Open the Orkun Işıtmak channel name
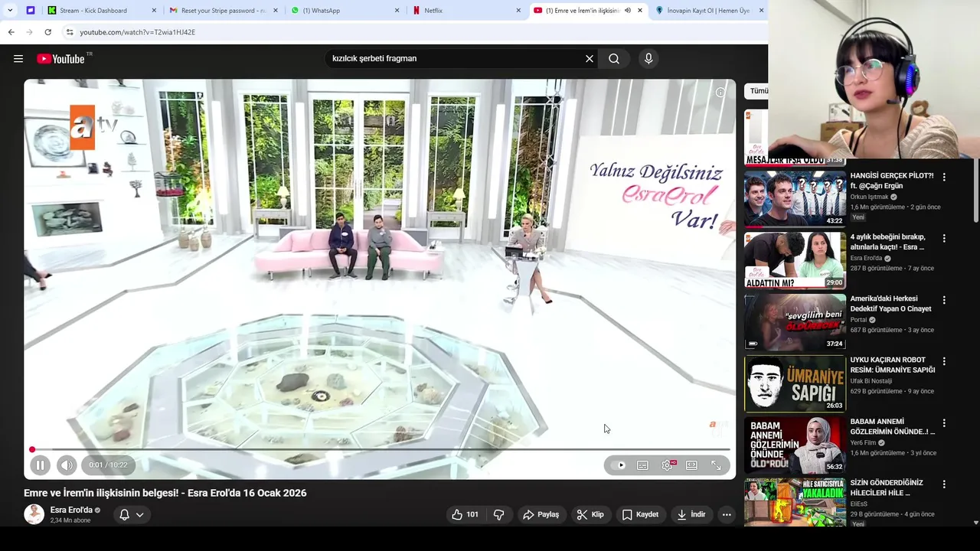 [x=869, y=197]
